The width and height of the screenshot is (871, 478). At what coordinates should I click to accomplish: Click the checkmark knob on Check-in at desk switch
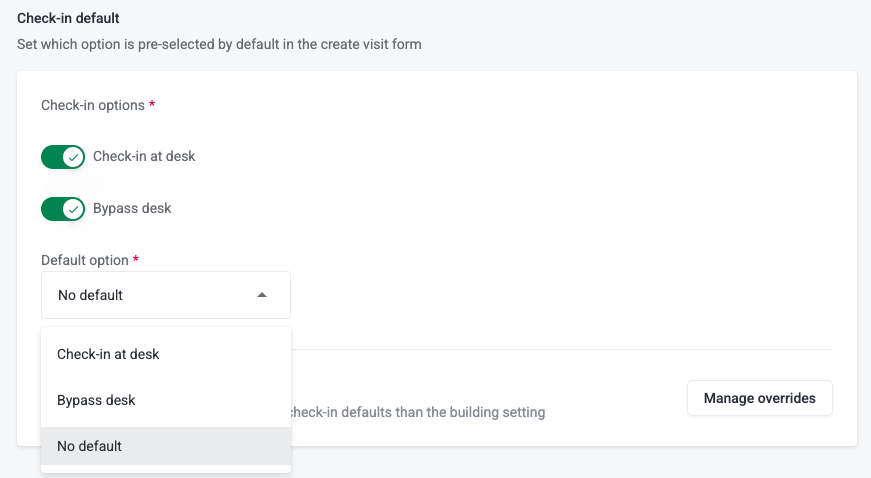pyautogui.click(x=72, y=157)
